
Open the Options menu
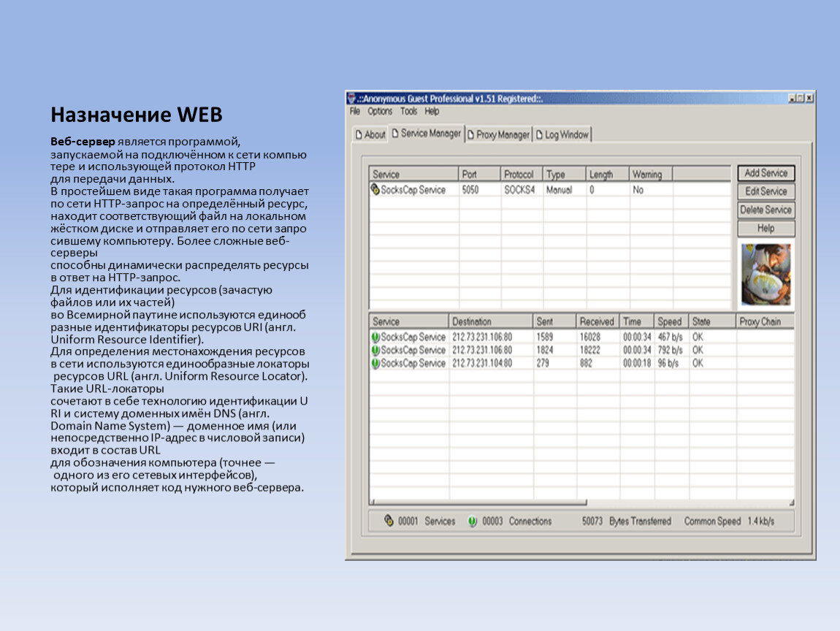click(380, 112)
